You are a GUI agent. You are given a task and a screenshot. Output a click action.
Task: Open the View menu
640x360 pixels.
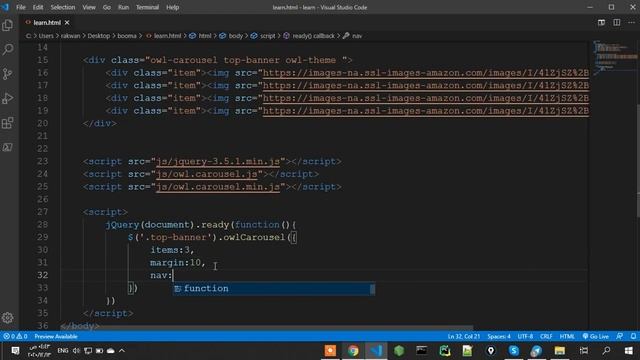click(x=89, y=7)
